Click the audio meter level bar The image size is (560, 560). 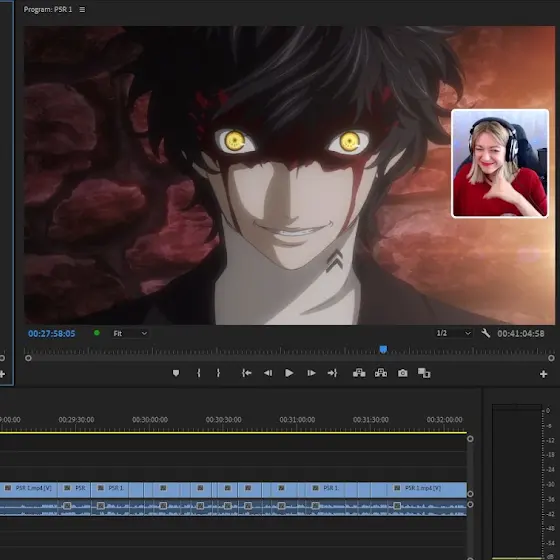tap(517, 482)
